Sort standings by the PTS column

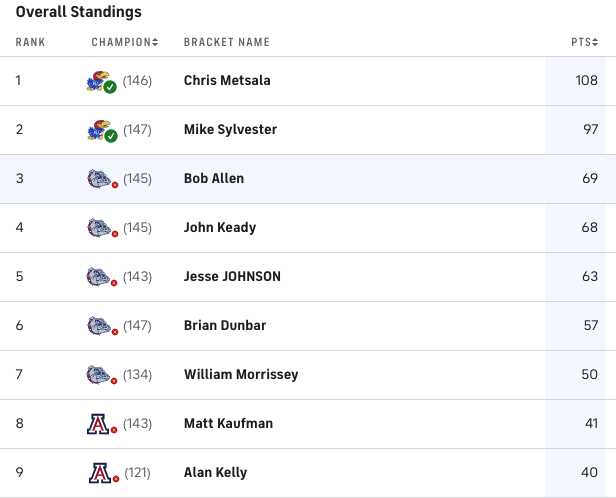(x=585, y=42)
